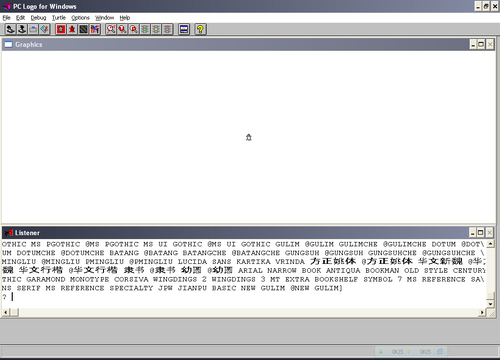500x360 pixels.
Task: Click the word JIANPU in the Listener
Action: coord(192,288)
